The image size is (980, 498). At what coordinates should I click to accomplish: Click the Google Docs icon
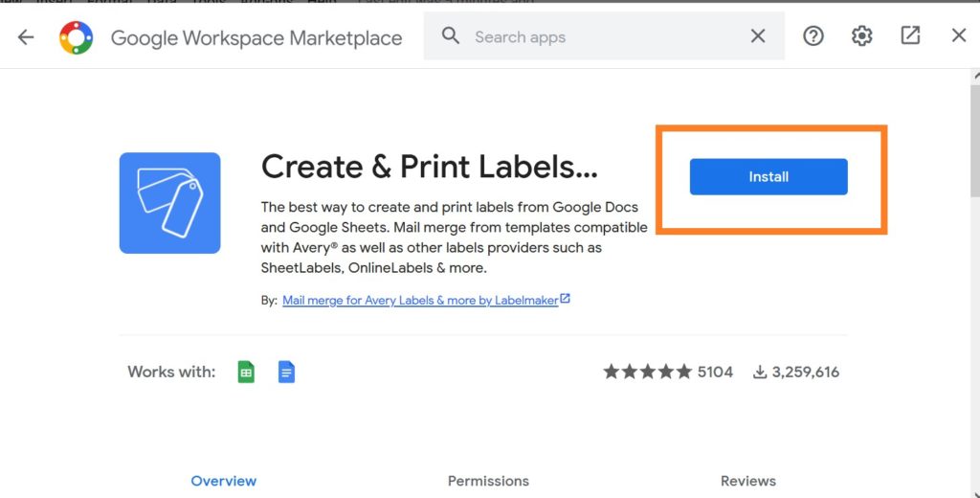286,372
